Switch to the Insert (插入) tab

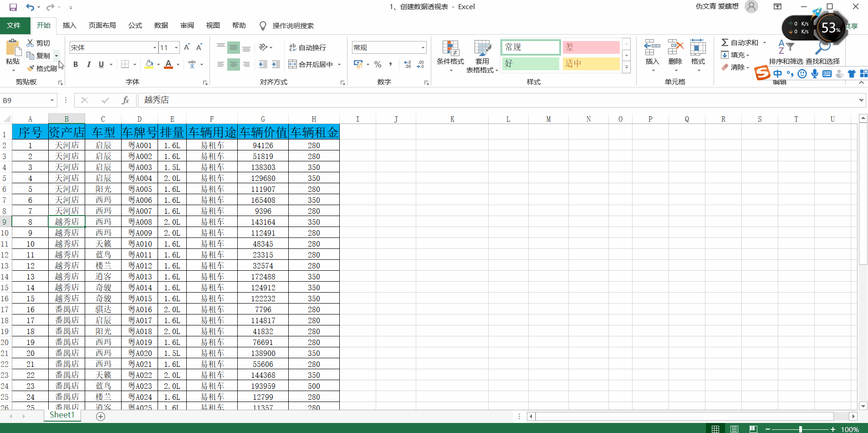69,26
